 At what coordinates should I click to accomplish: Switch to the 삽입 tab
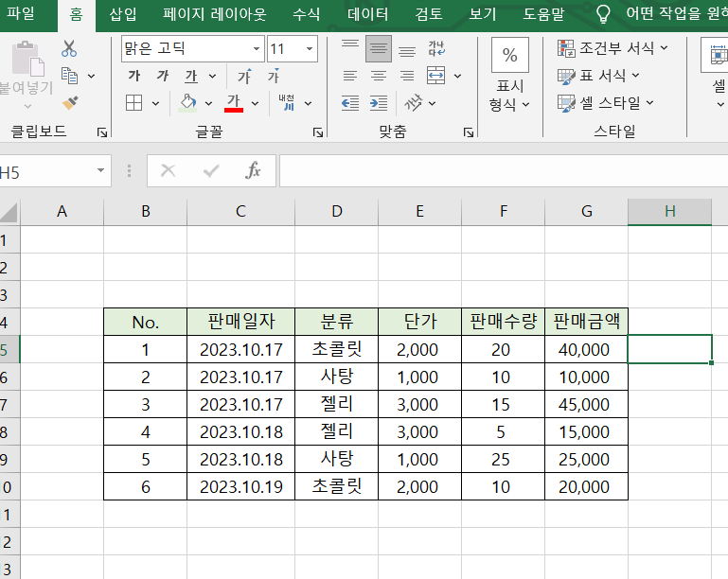(x=123, y=14)
